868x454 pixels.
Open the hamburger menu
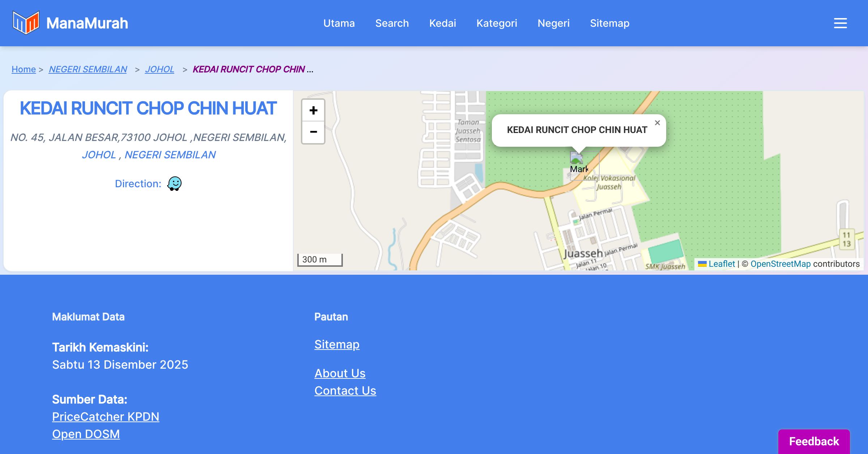coord(840,23)
